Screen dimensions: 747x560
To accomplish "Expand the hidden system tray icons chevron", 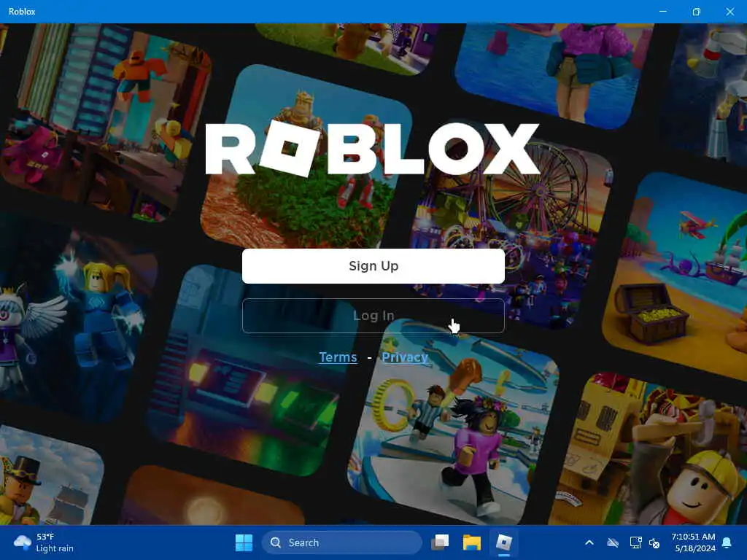I will tap(589, 542).
